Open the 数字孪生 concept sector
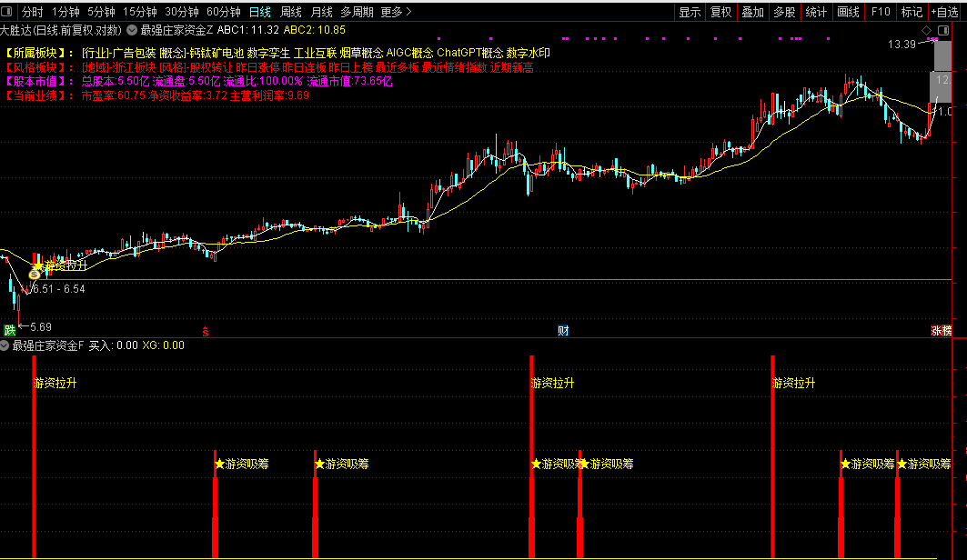This screenshot has height=560, width=967. pos(268,54)
